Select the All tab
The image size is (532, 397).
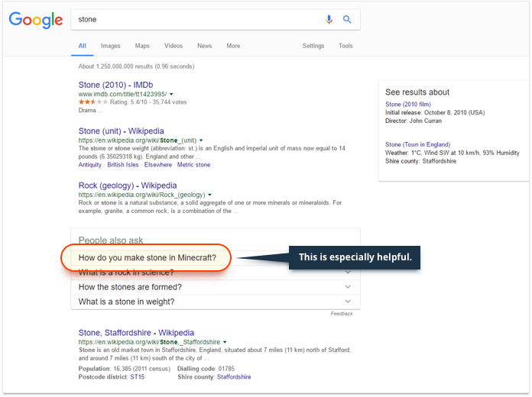(83, 46)
